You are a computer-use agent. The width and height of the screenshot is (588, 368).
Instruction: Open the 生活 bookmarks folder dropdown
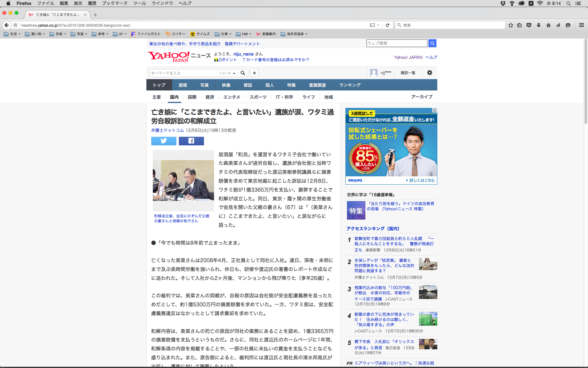click(x=12, y=34)
